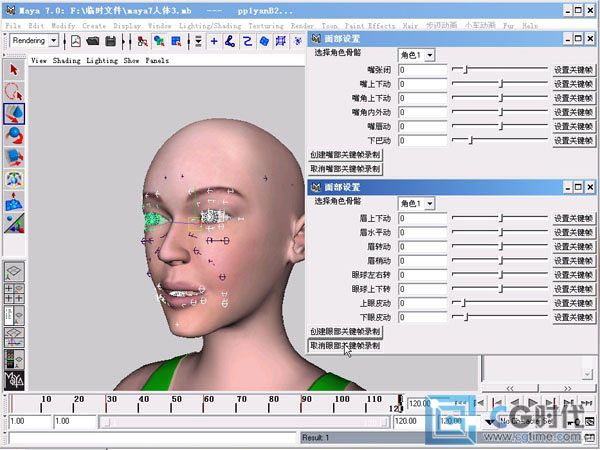Open the viewport Panels menu
The image size is (600, 450).
[x=157, y=60]
